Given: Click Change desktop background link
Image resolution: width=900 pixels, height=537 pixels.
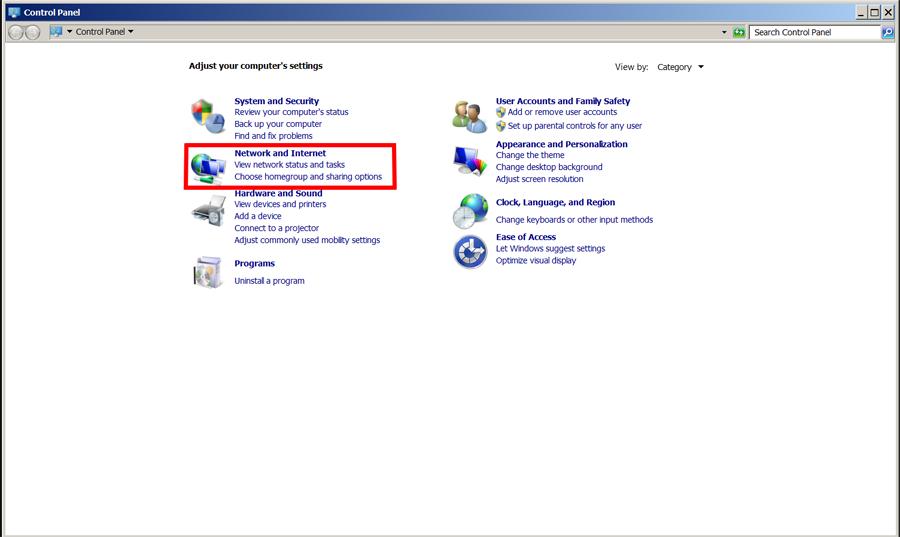Looking at the screenshot, I should tap(549, 167).
